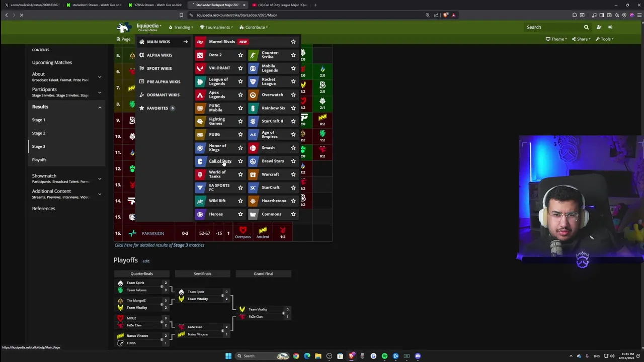Go to Stage 3 in contents
This screenshot has height=362, width=644.
pos(39,146)
